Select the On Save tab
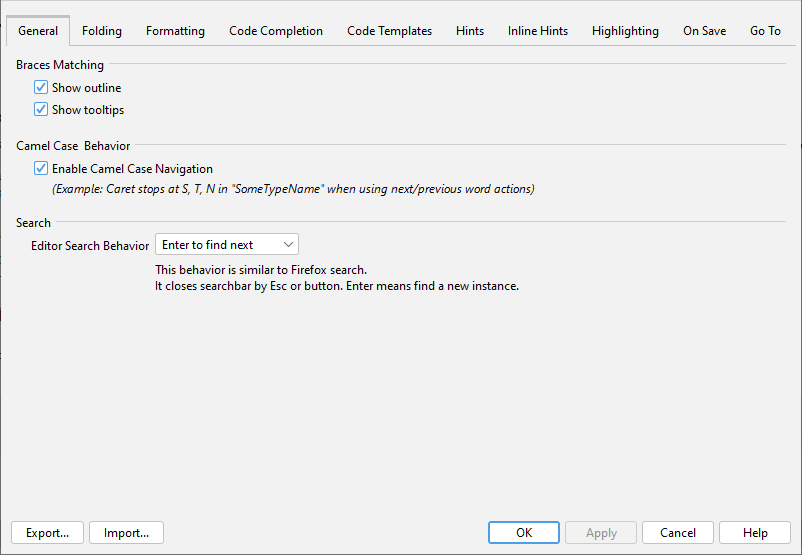 (x=704, y=31)
